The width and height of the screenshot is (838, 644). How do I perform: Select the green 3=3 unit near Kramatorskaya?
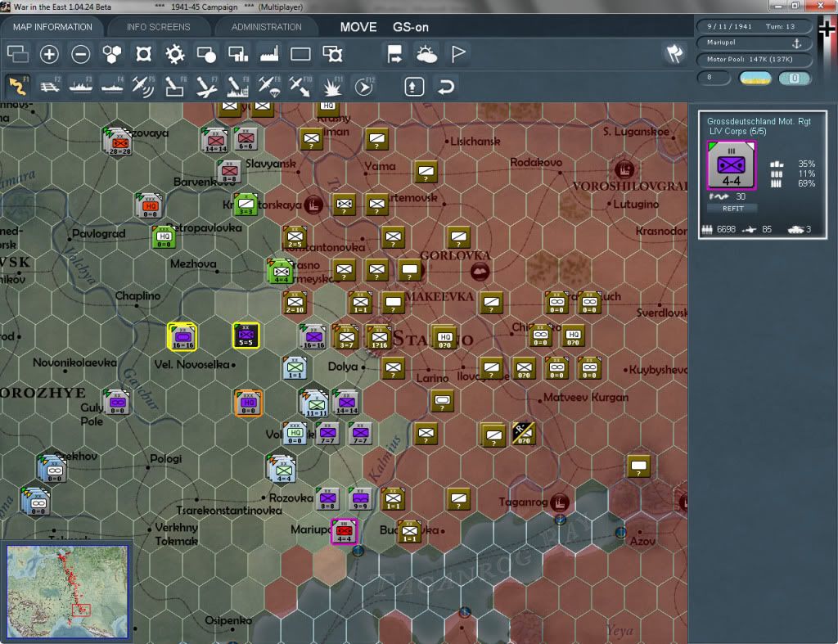(246, 204)
